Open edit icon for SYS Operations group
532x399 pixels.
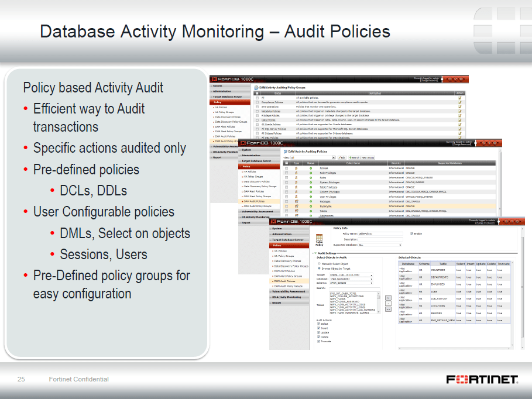[460, 106]
